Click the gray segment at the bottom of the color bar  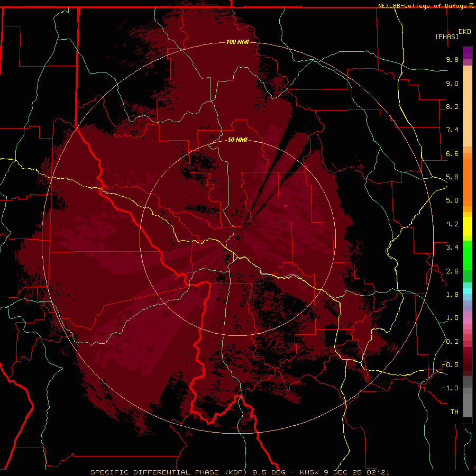click(x=467, y=402)
